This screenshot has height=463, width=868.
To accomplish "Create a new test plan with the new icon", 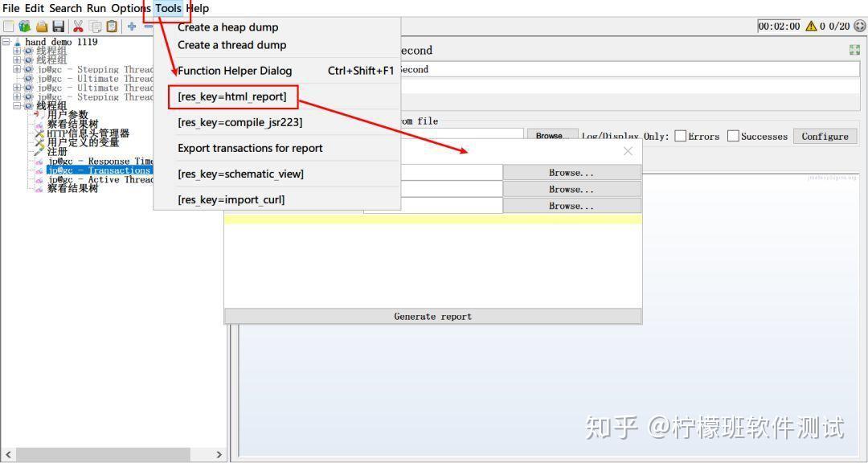I will point(10,26).
